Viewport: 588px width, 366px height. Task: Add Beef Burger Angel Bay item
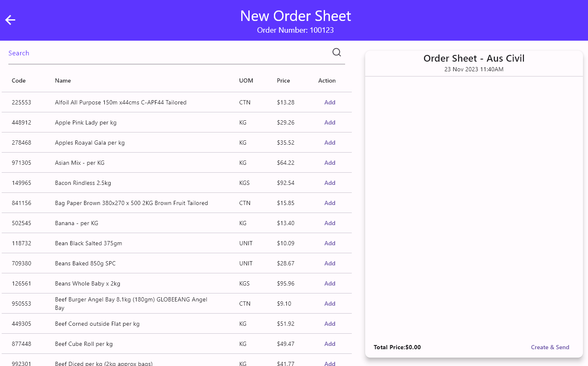pyautogui.click(x=330, y=304)
